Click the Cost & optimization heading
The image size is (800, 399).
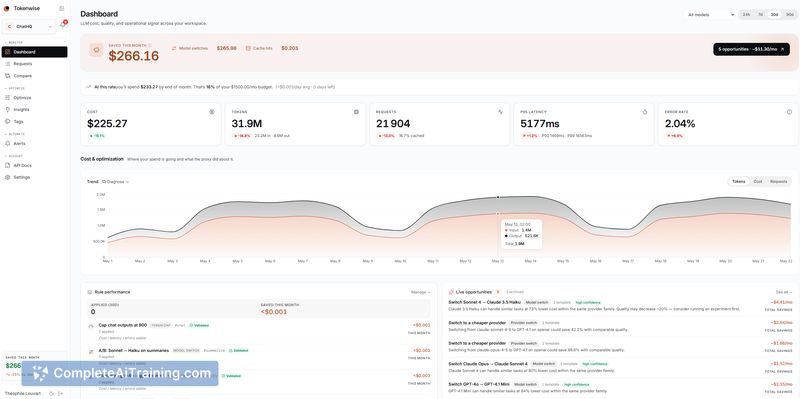pyautogui.click(x=102, y=159)
